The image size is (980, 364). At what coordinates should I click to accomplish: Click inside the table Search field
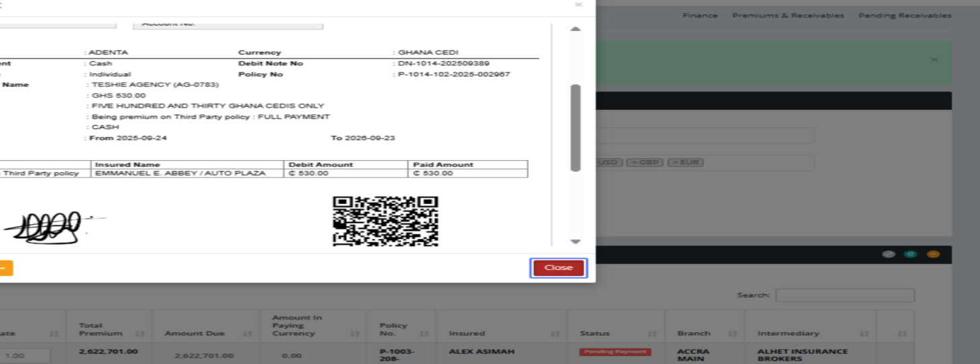[845, 295]
